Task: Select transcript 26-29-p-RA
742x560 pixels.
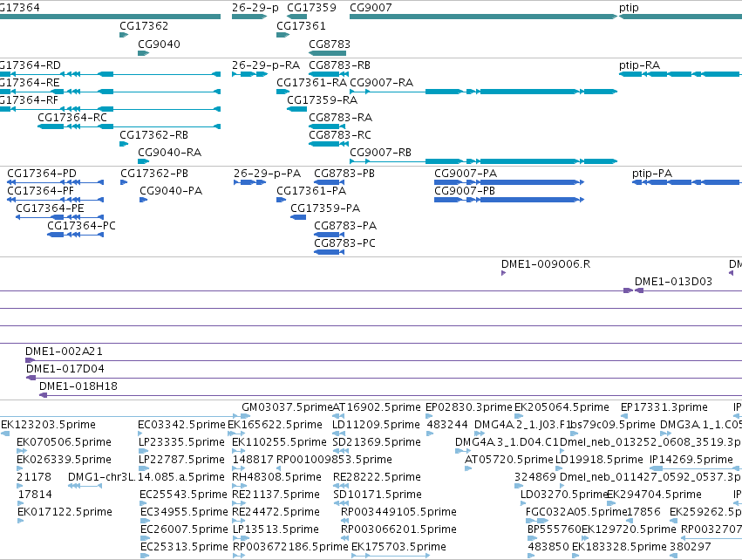Action: click(250, 74)
